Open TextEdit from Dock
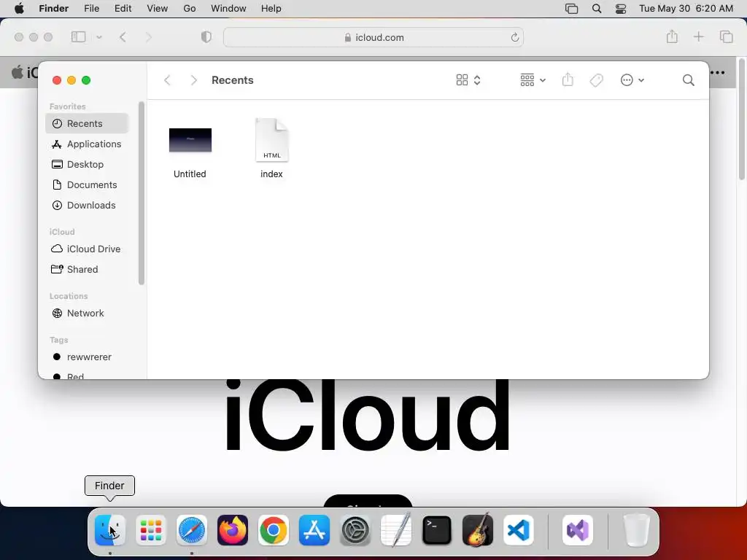The height and width of the screenshot is (560, 747). [396, 530]
